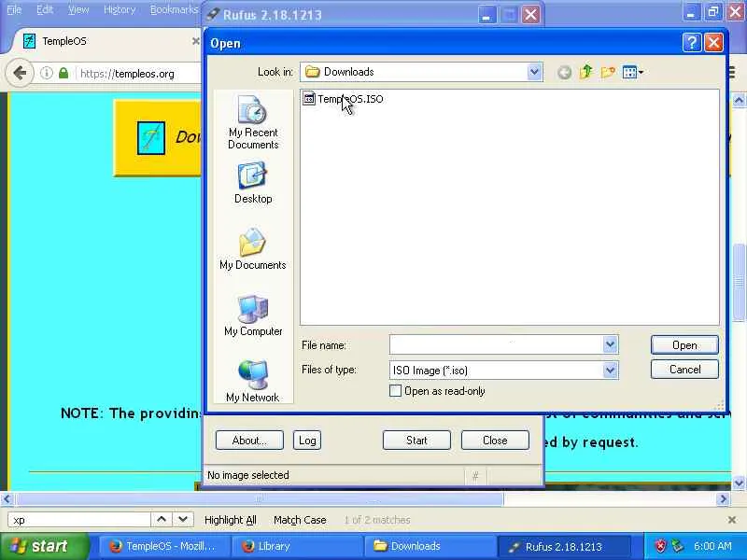This screenshot has width=747, height=560.
Task: Switch to Library taskbar item
Action: [x=298, y=546]
